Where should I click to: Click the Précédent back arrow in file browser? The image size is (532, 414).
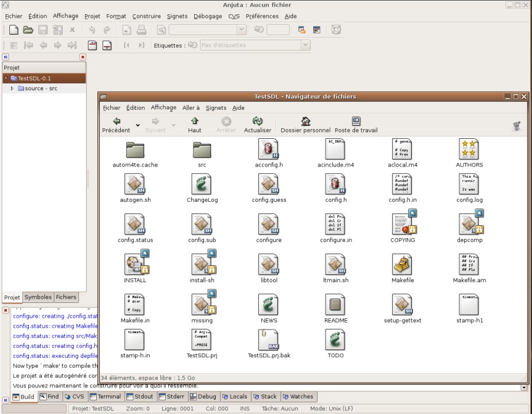tap(117, 121)
